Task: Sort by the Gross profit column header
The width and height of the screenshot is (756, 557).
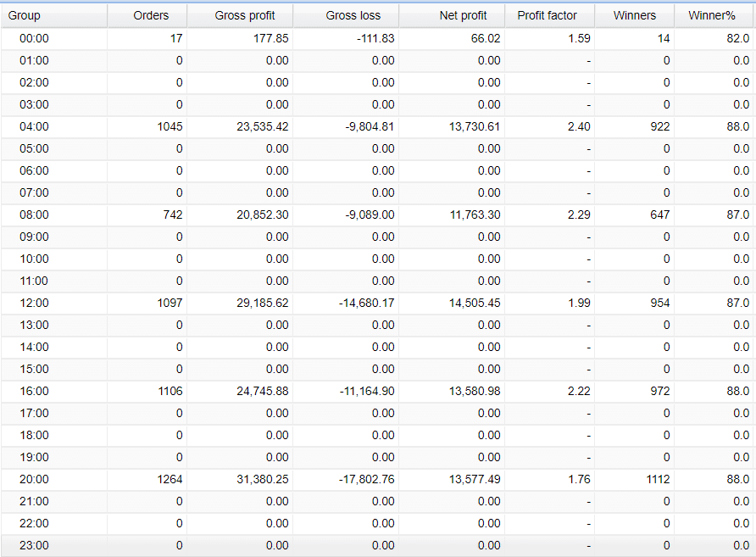Action: point(245,15)
